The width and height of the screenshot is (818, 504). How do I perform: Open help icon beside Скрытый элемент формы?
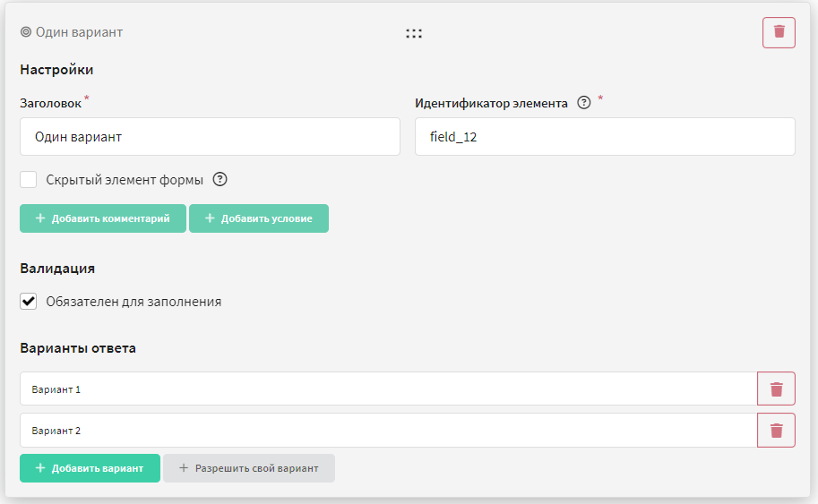[x=220, y=179]
